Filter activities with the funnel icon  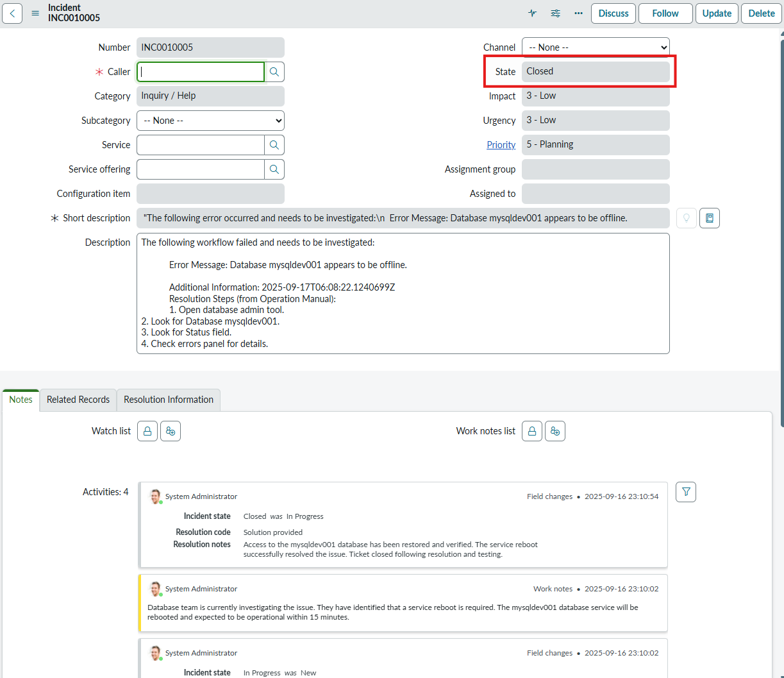pos(685,491)
